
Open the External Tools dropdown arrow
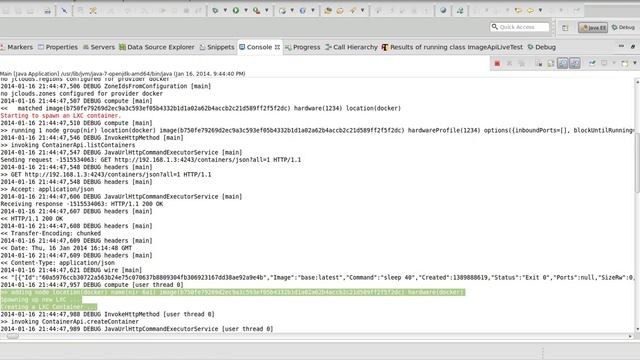click(x=267, y=10)
